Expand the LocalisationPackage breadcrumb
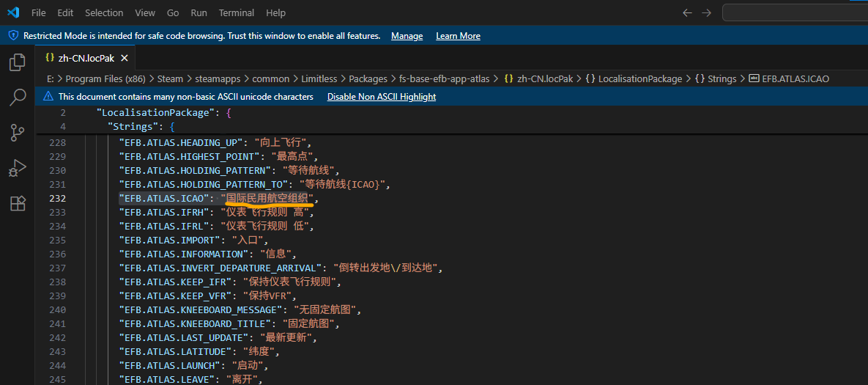This screenshot has width=868, height=385. [639, 78]
